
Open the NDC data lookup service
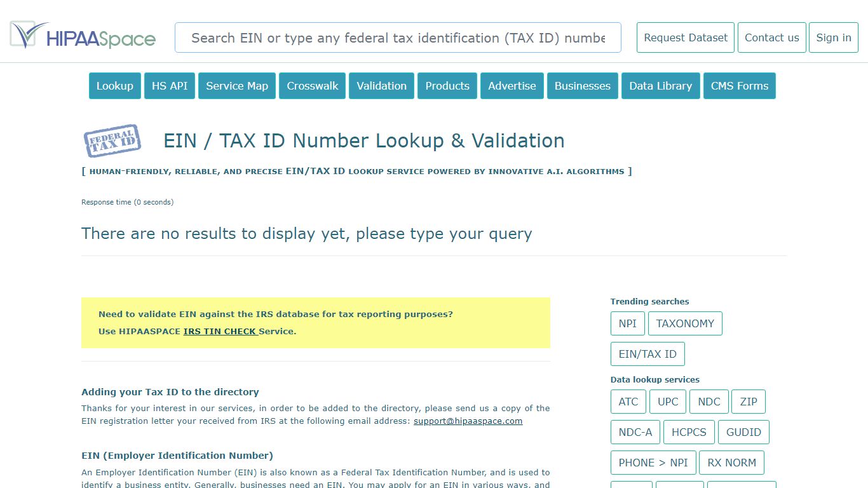[709, 402]
